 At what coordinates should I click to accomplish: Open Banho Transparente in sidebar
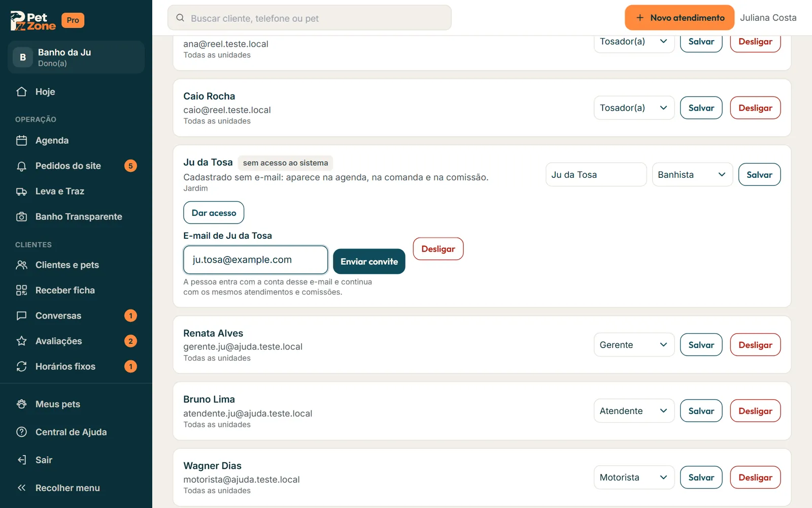tap(76, 217)
